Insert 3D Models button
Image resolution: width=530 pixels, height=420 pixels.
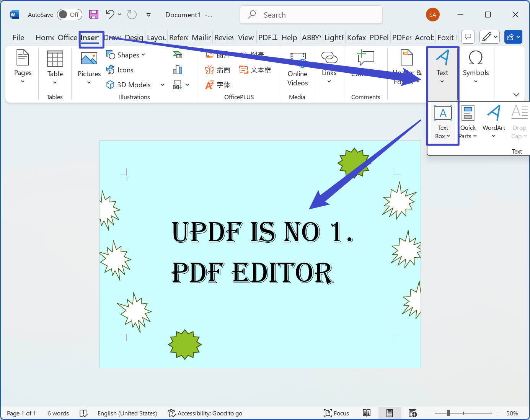click(x=129, y=85)
